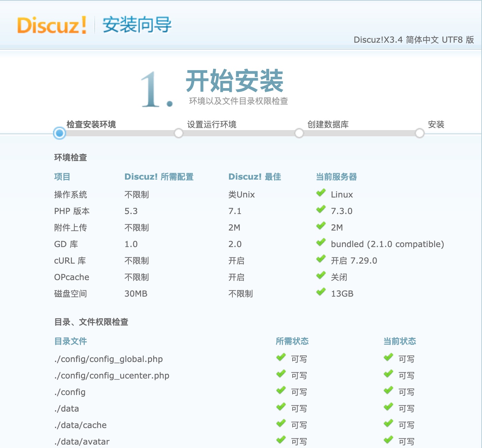Click the Discuz! 所需配置 column header
The width and height of the screenshot is (482, 448).
point(159,177)
